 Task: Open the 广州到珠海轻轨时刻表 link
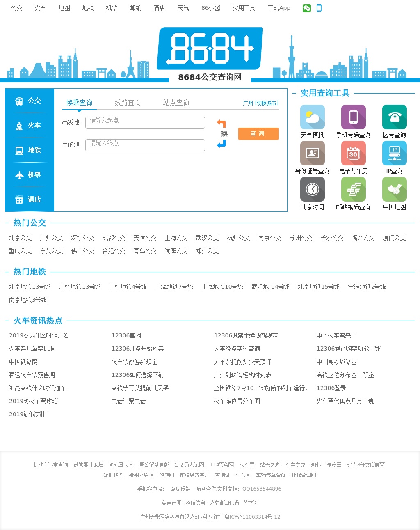pos(242,375)
